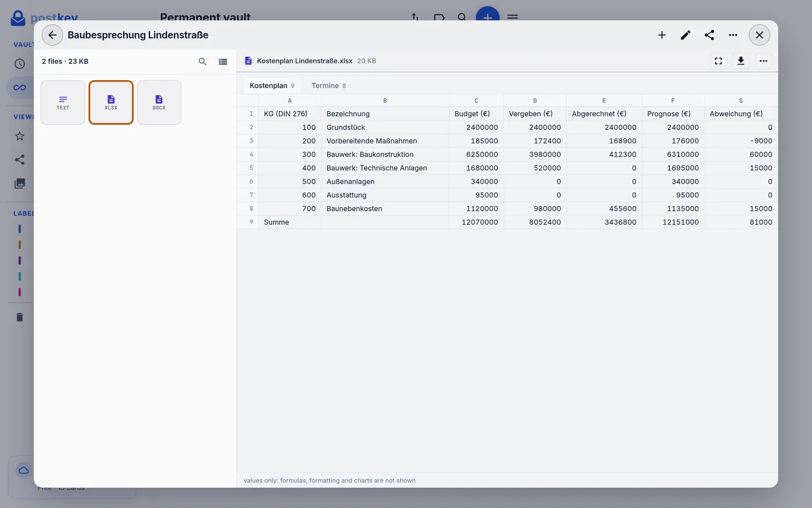Click the 'Summe' cell
Image resolution: width=812 pixels, height=508 pixels.
(290, 222)
